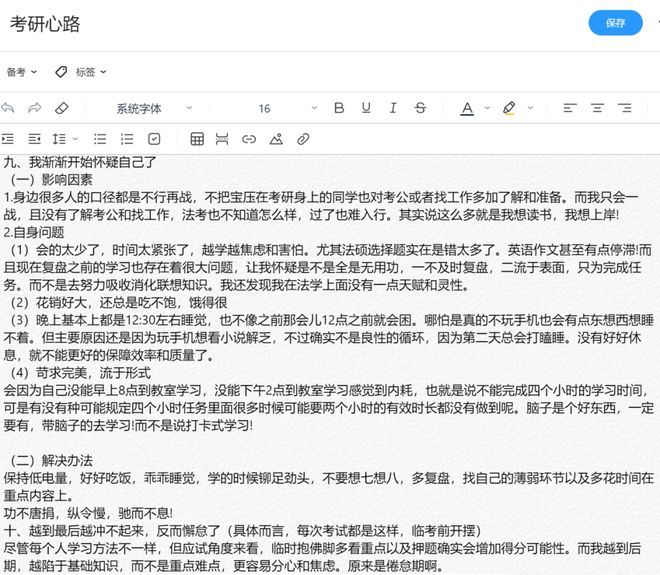Viewport: 660px width, 575px height.
Task: Click the note title 考研心路
Action: coord(45,24)
